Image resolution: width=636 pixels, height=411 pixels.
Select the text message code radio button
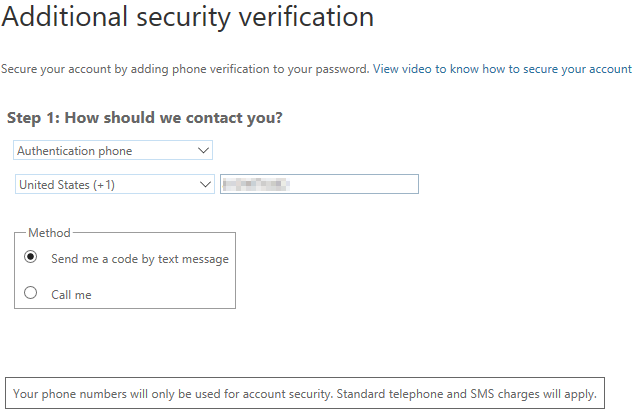tap(31, 258)
